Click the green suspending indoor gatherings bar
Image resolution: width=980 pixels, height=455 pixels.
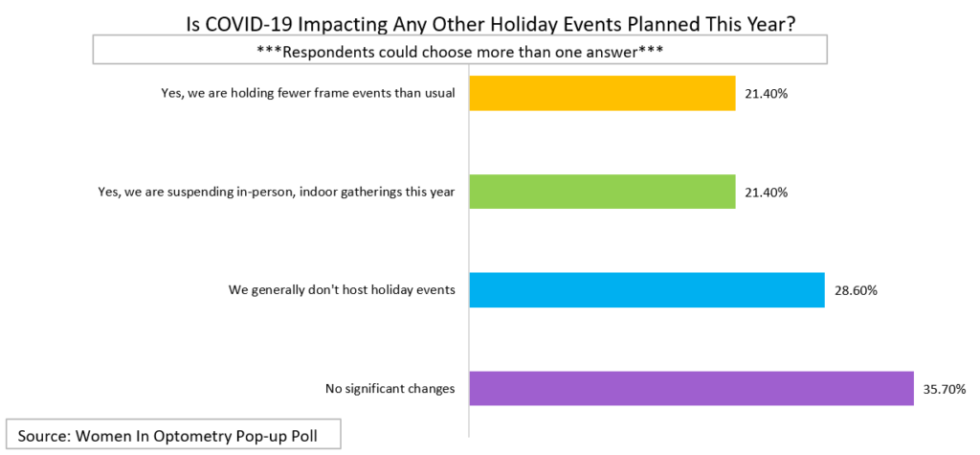click(x=603, y=192)
